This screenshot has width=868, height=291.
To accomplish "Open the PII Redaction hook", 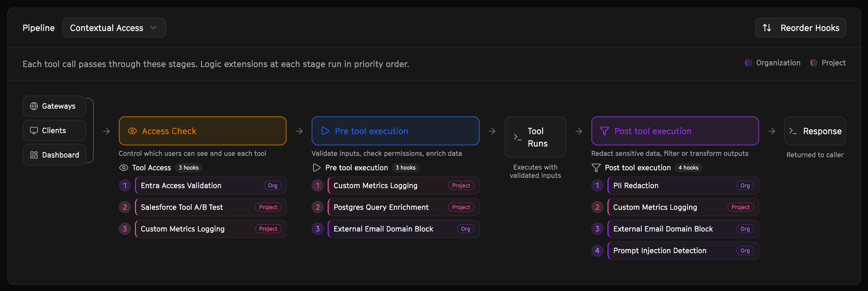I will [x=683, y=186].
